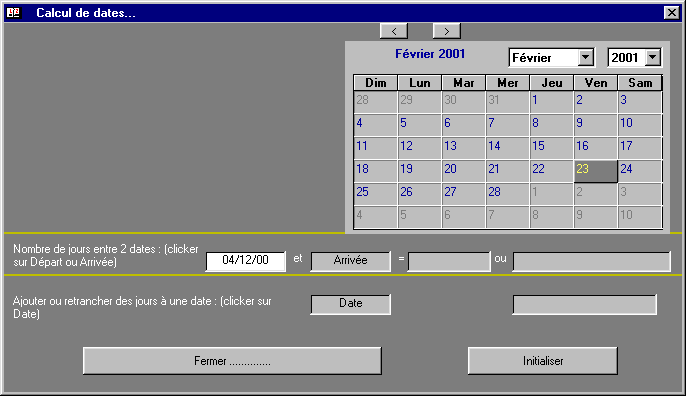This screenshot has width=686, height=396.
Task: Select day 17 in the calendar
Action: 640,148
